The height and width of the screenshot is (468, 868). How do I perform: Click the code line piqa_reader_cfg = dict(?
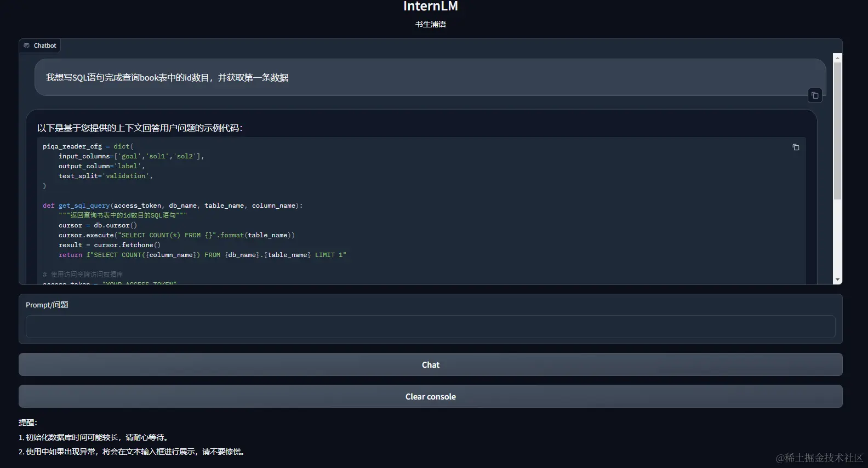(88, 146)
